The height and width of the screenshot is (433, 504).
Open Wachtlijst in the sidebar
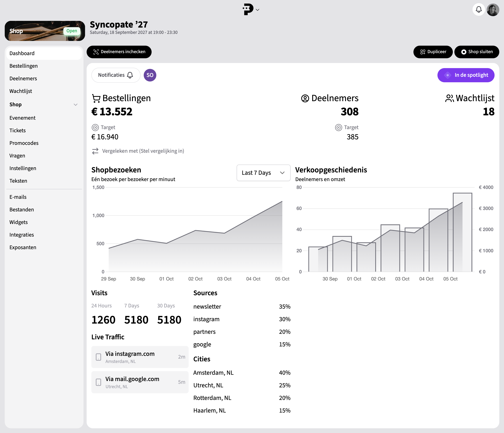[44, 91]
